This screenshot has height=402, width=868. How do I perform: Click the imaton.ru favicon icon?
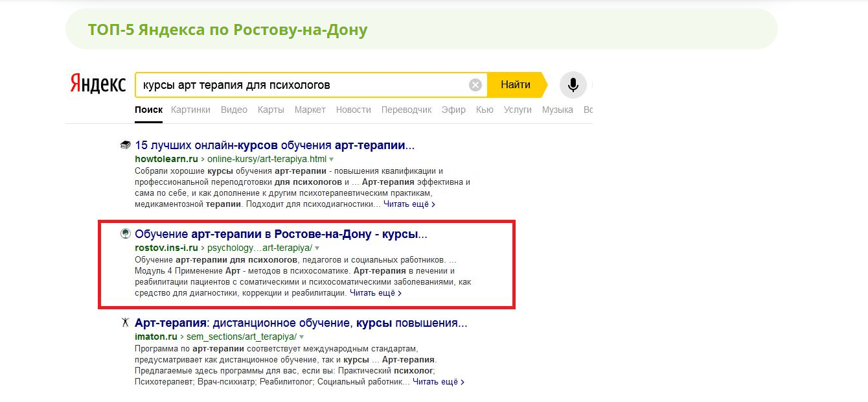[126, 323]
